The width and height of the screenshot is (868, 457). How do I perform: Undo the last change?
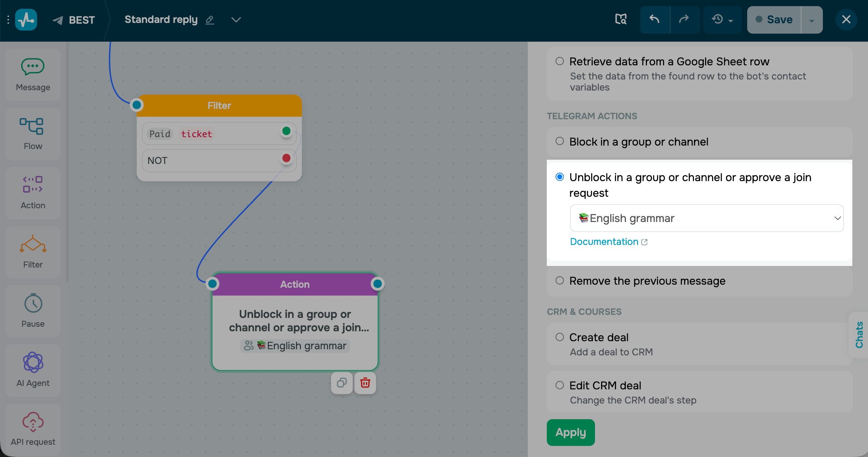(x=655, y=19)
